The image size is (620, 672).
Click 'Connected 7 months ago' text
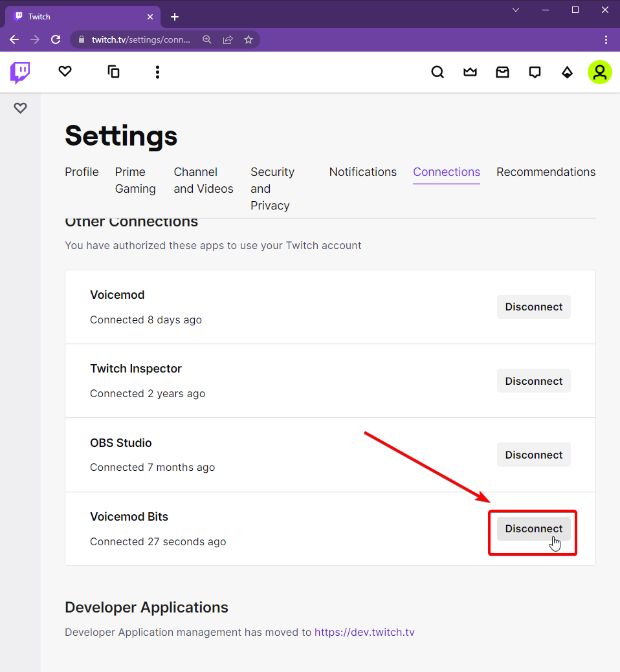(x=152, y=467)
